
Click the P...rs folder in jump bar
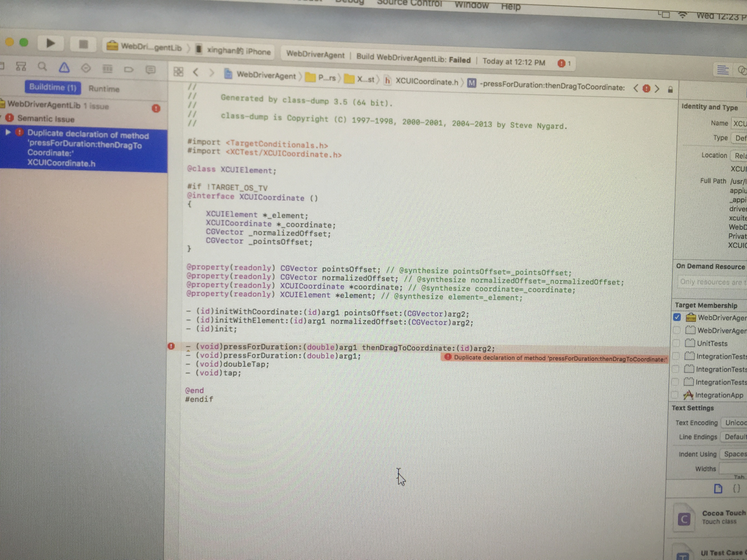coord(321,77)
